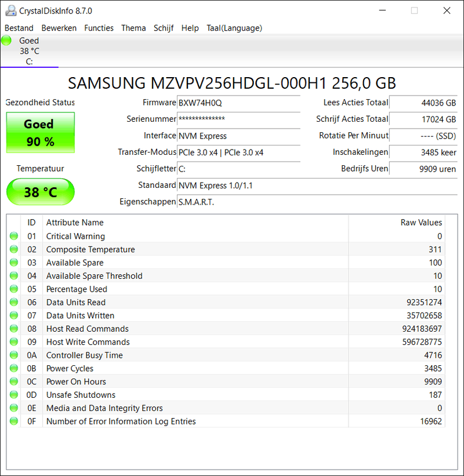464x476 pixels.
Task: Click the masked Serienummer field
Action: point(238,119)
